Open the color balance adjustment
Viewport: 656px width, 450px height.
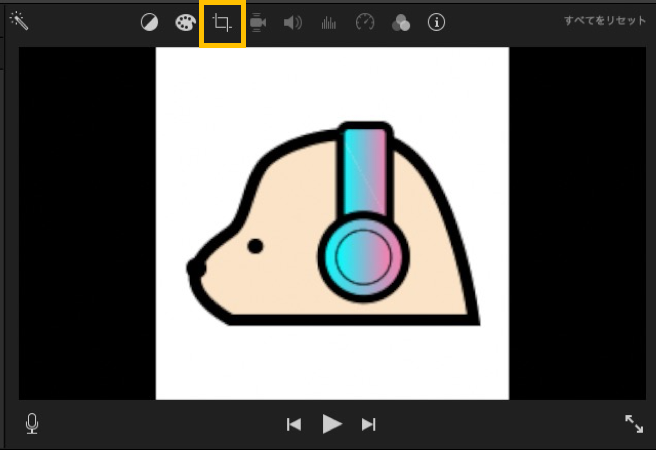[x=149, y=22]
